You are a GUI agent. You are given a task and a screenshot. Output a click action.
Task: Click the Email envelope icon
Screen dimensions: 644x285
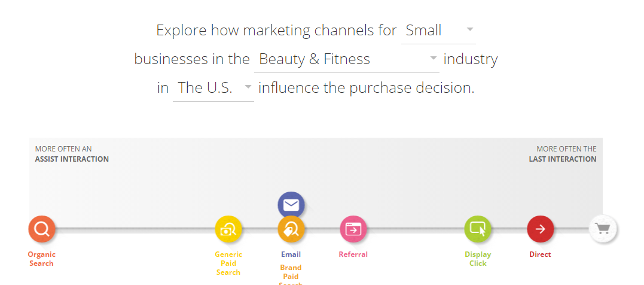click(x=291, y=205)
